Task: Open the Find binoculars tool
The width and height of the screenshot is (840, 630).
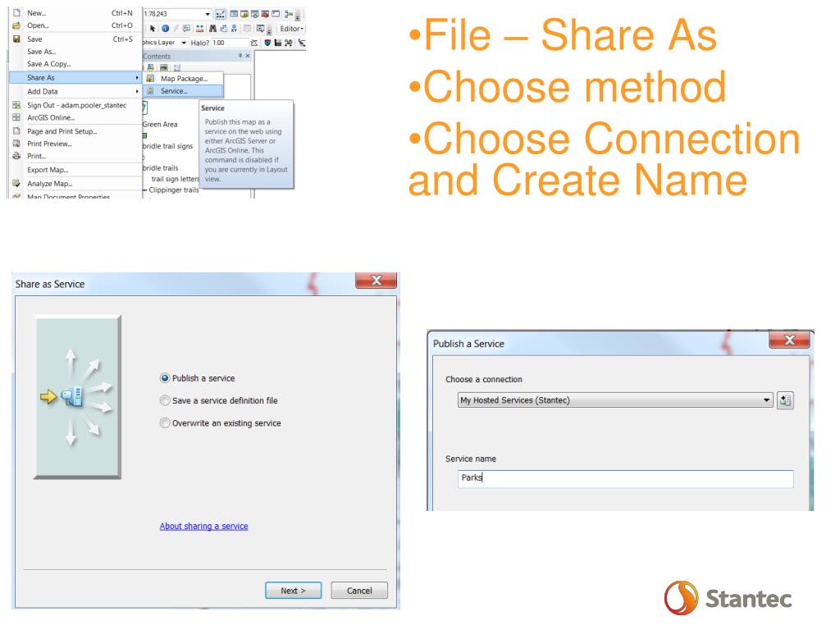Action: click(x=212, y=29)
